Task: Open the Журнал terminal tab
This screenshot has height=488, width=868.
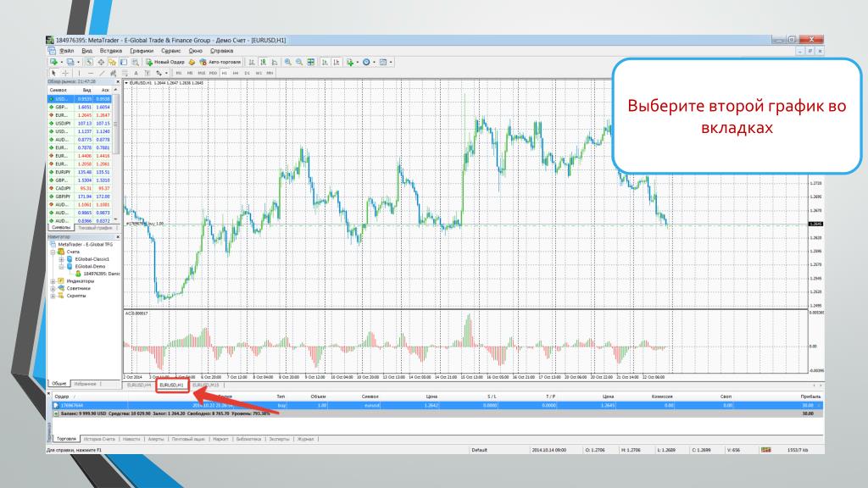Action: pos(305,439)
